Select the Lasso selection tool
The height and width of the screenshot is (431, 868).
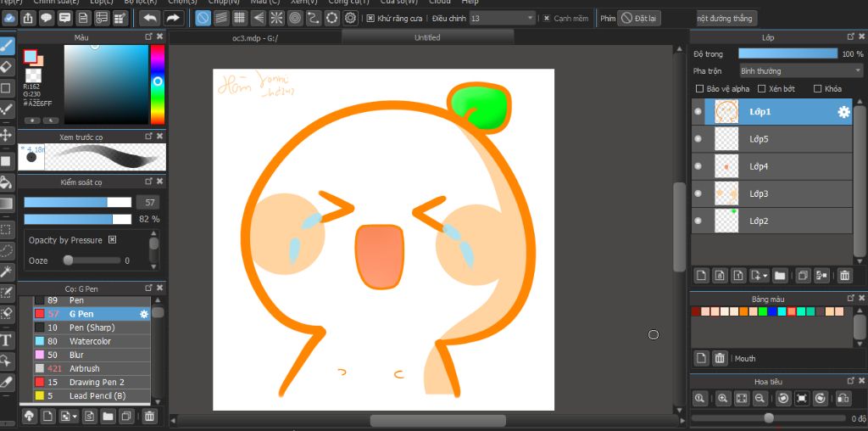pyautogui.click(x=7, y=249)
